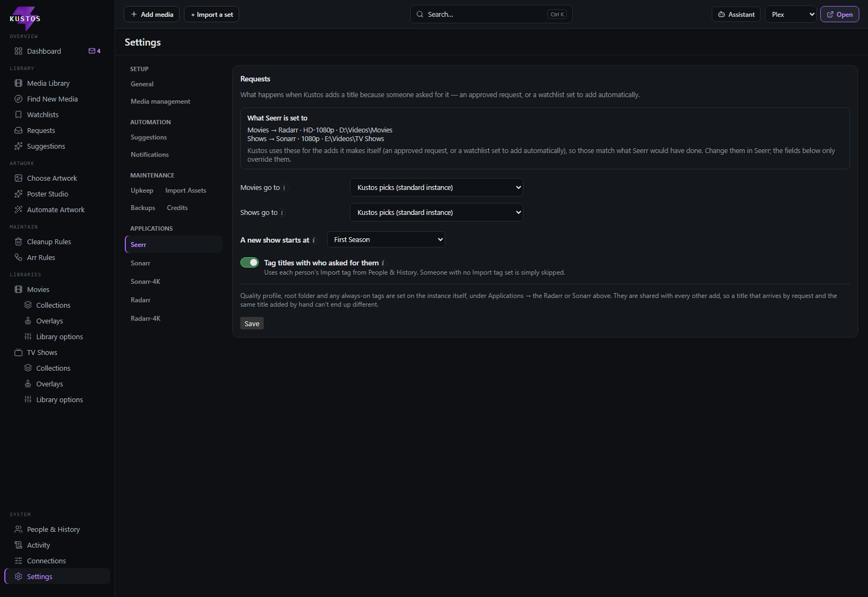This screenshot has height=597, width=868.
Task: Click the Media Library film icon
Action: click(x=18, y=83)
